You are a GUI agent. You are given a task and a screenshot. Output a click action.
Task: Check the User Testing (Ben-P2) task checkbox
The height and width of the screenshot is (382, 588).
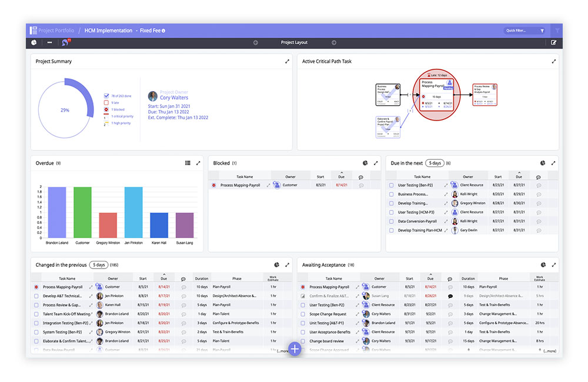[390, 185]
